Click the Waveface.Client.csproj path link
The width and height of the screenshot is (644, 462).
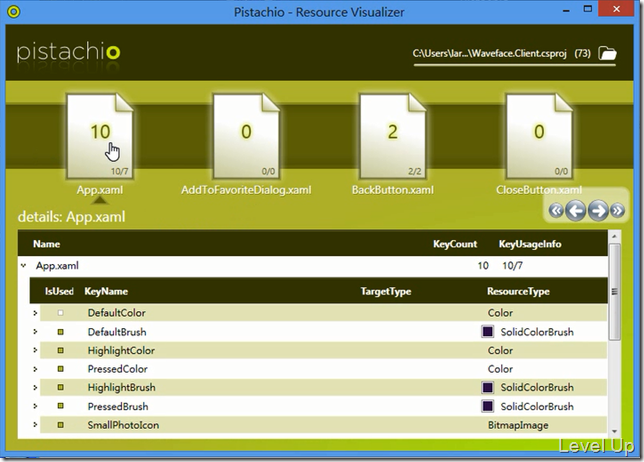[490, 53]
